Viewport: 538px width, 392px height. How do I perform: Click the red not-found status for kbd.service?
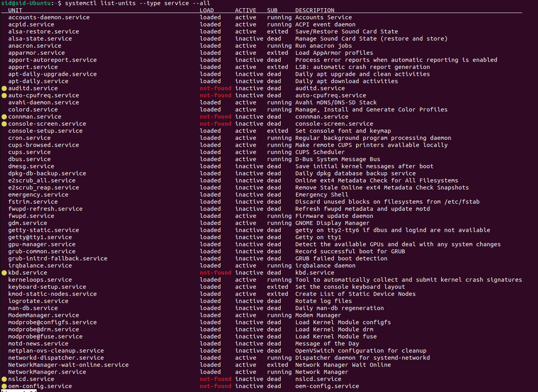215,273
